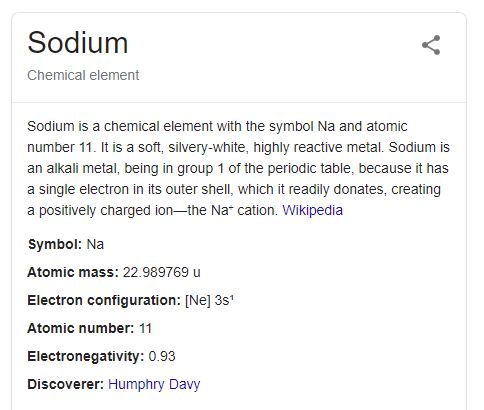Click the atomic mass value 22.989769 u
The width and height of the screenshot is (484, 410).
162,272
